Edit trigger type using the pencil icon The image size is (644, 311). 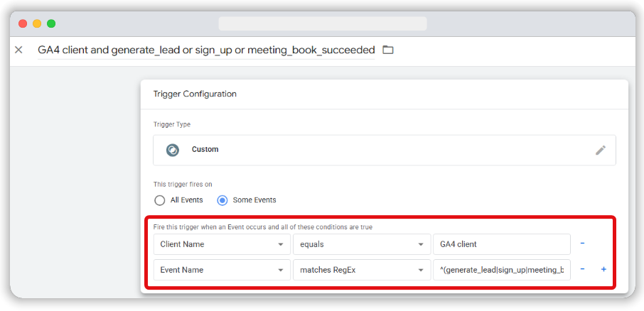click(x=601, y=150)
